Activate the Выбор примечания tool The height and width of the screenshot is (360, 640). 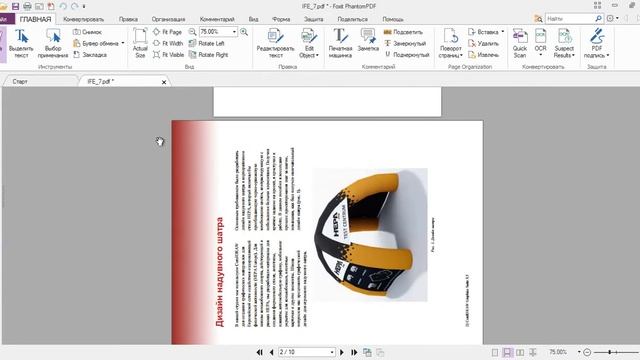[x=53, y=44]
